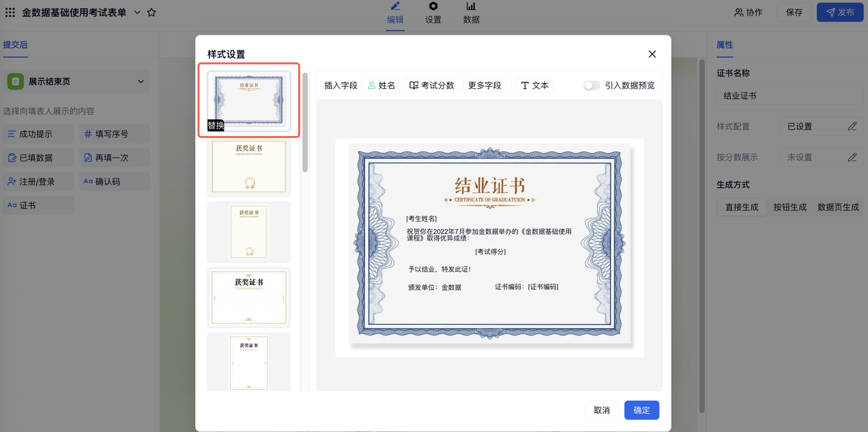Select 按钮生成 generation mode

point(790,207)
